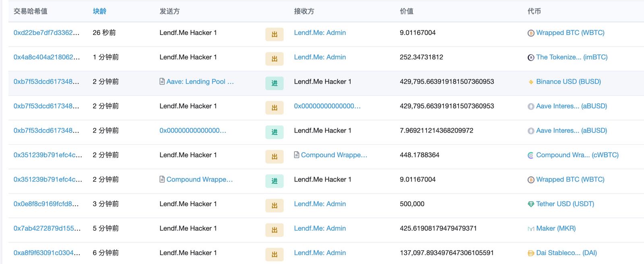Open Maker (MKR) token link
This screenshot has width=644, height=264.
click(556, 228)
